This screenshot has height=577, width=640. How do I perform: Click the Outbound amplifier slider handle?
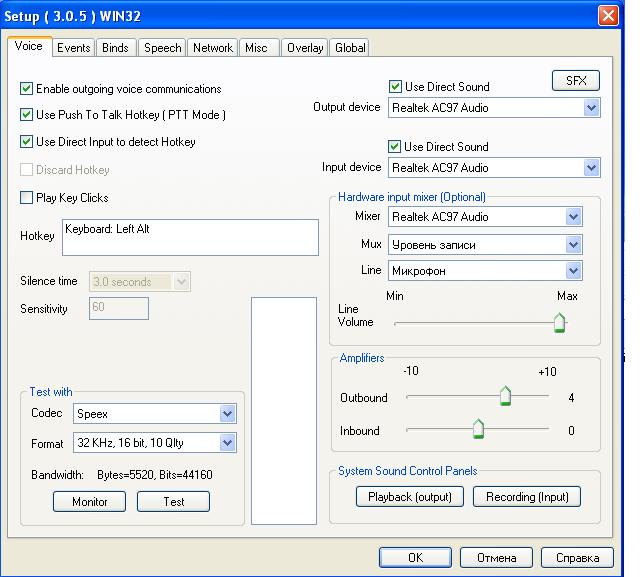(x=505, y=396)
